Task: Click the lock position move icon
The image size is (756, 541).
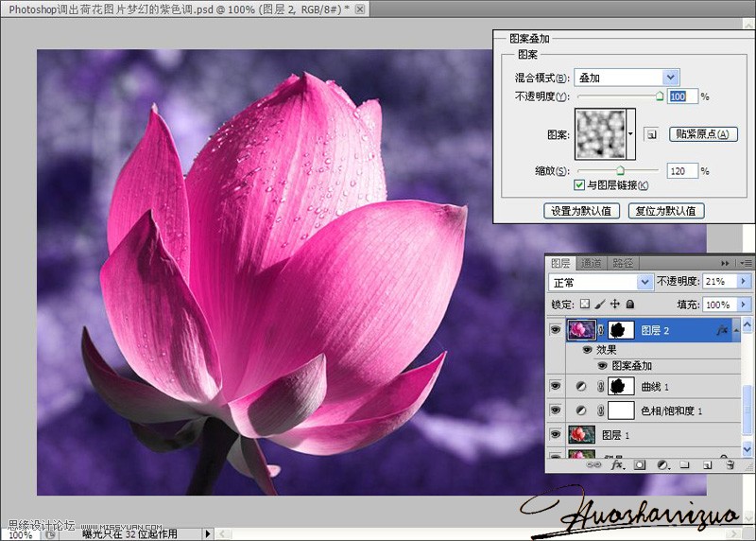Action: pyautogui.click(x=615, y=304)
